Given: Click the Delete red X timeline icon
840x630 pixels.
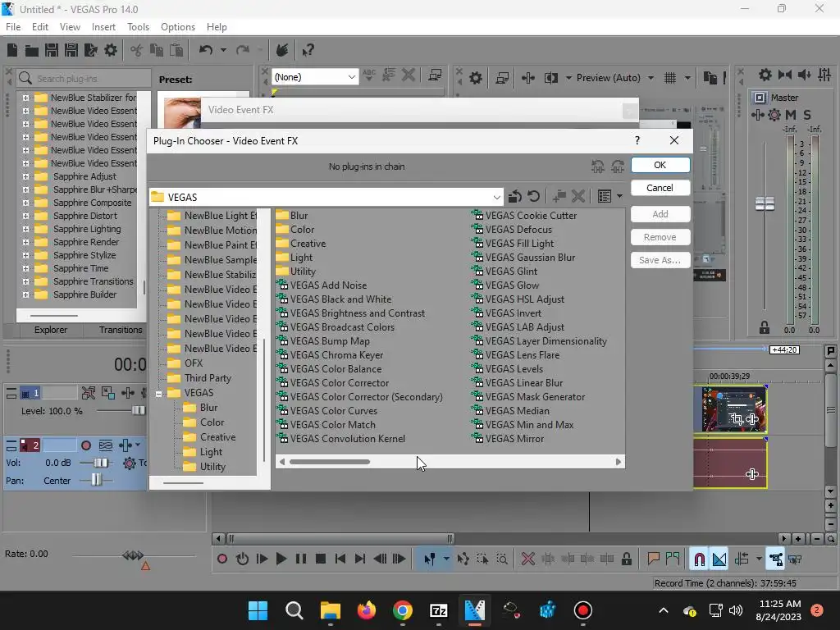Looking at the screenshot, I should point(527,559).
